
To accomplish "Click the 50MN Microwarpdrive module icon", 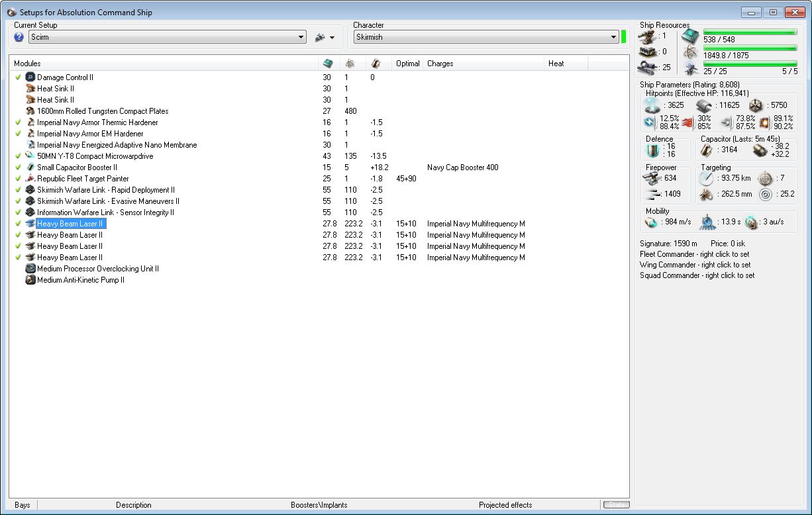I will coord(30,156).
